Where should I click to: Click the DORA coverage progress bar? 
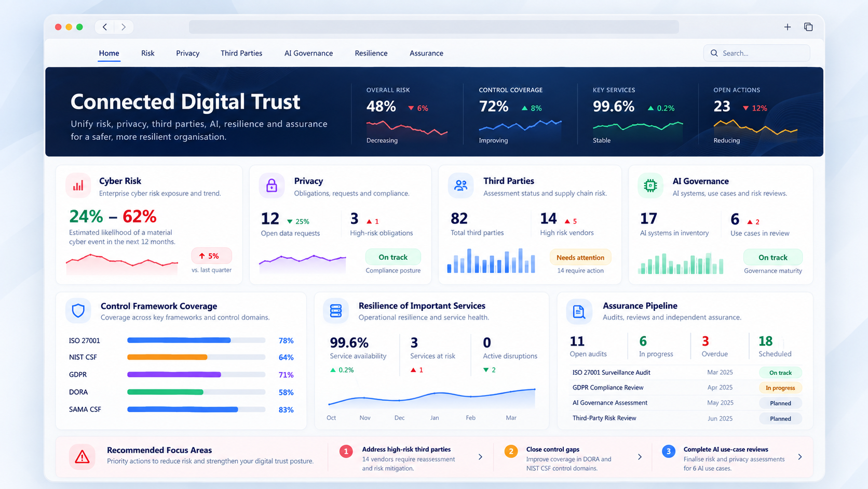tap(196, 392)
